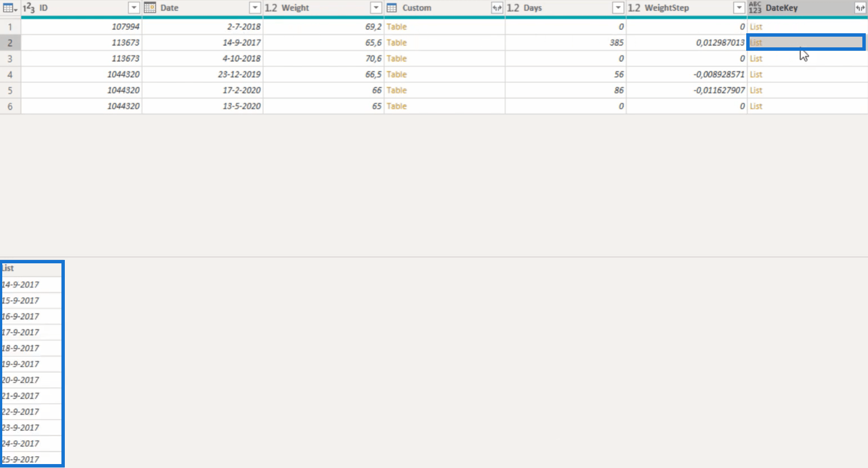Image resolution: width=868 pixels, height=468 pixels.
Task: Open the Table link in row 2
Action: pos(397,42)
